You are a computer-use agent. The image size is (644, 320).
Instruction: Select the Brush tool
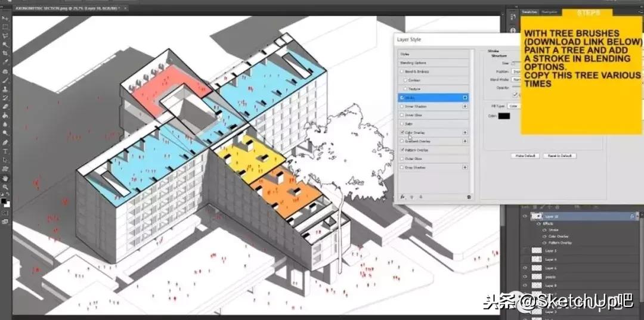pyautogui.click(x=5, y=80)
